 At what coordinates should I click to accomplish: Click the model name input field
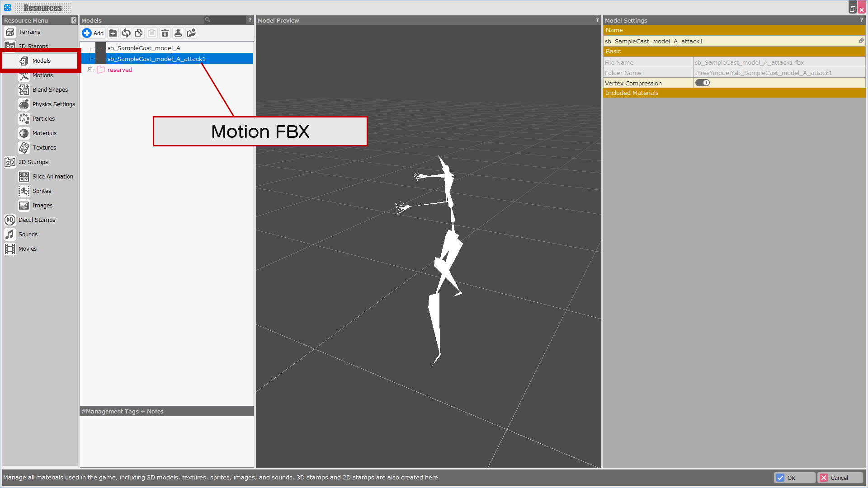pos(728,41)
